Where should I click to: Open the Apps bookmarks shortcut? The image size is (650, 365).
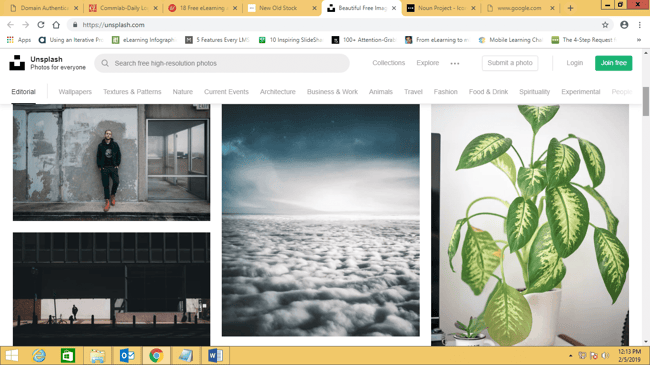(x=19, y=40)
